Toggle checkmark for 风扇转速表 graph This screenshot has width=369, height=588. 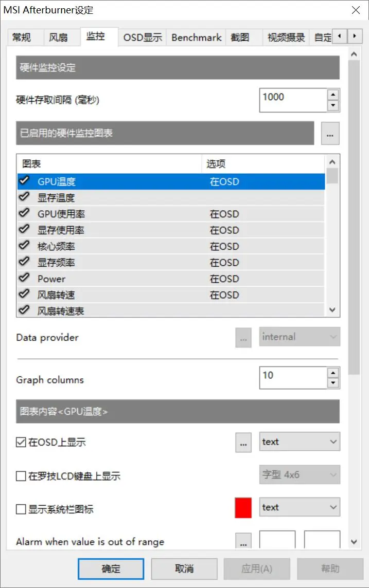pyautogui.click(x=24, y=310)
